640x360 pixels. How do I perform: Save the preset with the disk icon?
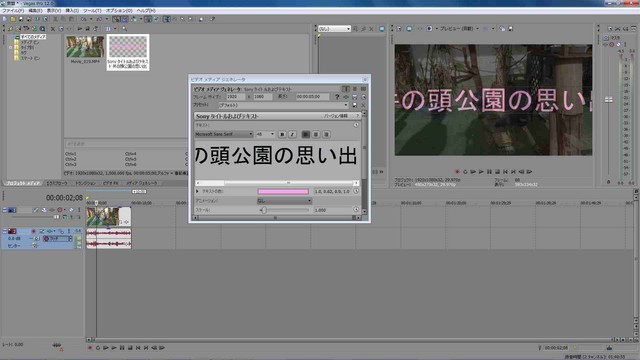[x=354, y=105]
